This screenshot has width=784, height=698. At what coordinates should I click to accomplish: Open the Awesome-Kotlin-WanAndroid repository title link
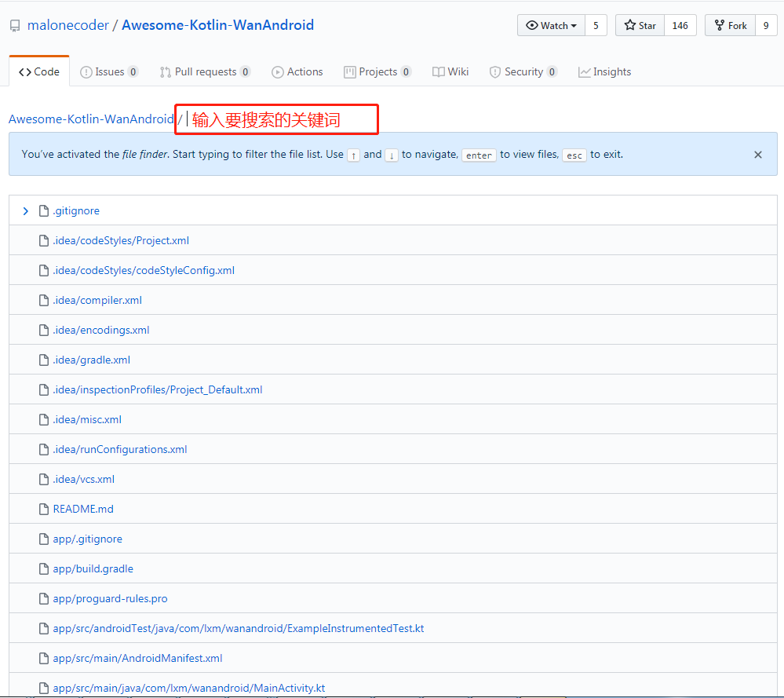[x=217, y=25]
